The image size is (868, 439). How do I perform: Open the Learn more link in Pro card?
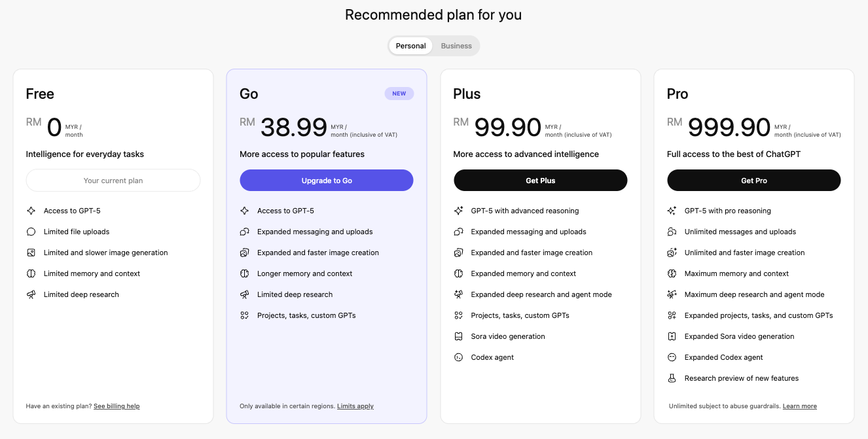799,406
